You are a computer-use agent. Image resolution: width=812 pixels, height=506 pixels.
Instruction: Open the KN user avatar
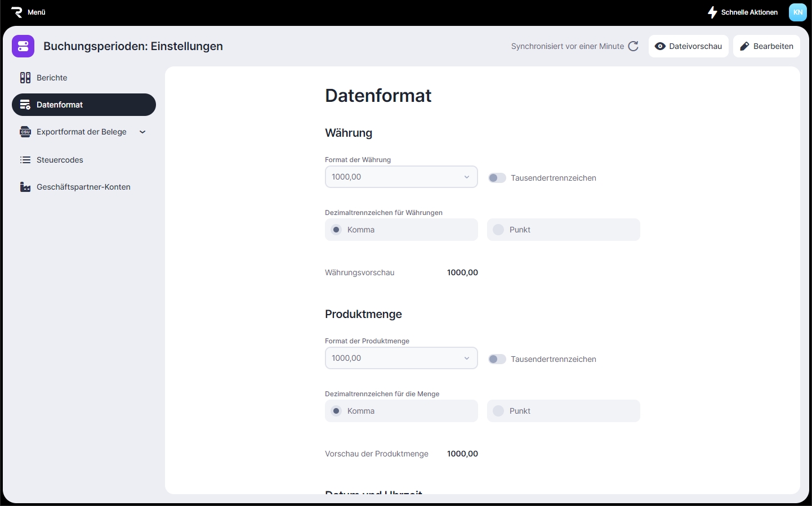(797, 12)
